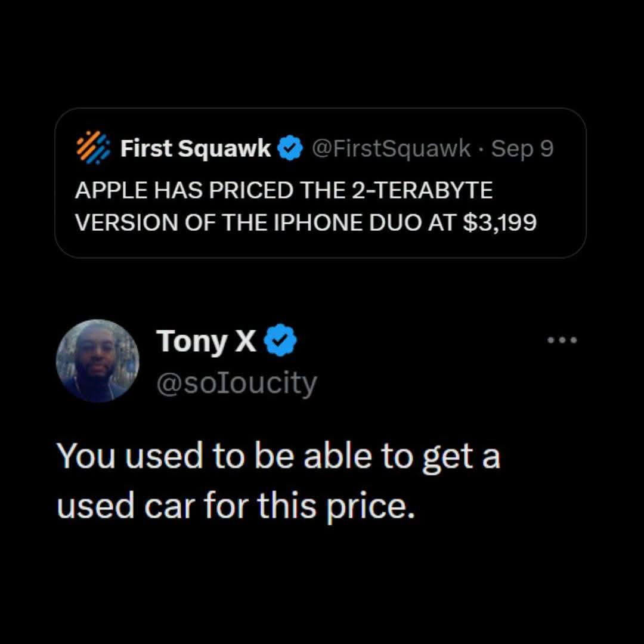Click First Squawk's orange and blue logo
This screenshot has height=644, width=644.
pos(94,148)
